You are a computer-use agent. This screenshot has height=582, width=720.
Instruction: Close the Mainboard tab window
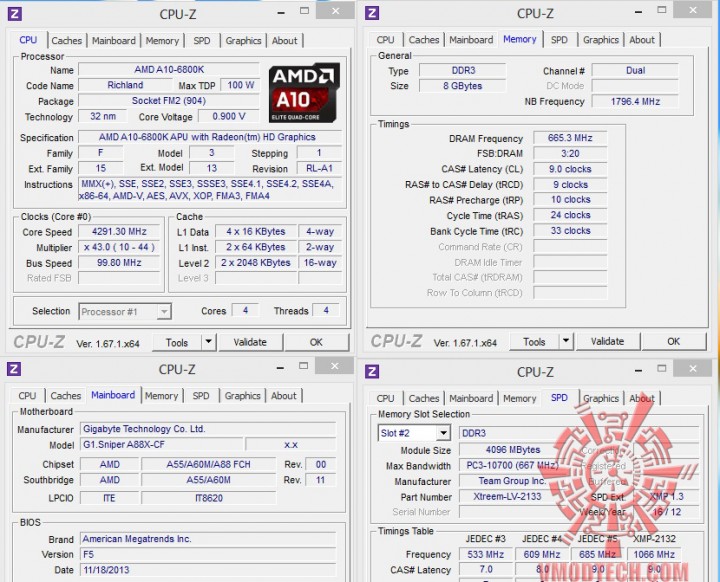[335, 366]
